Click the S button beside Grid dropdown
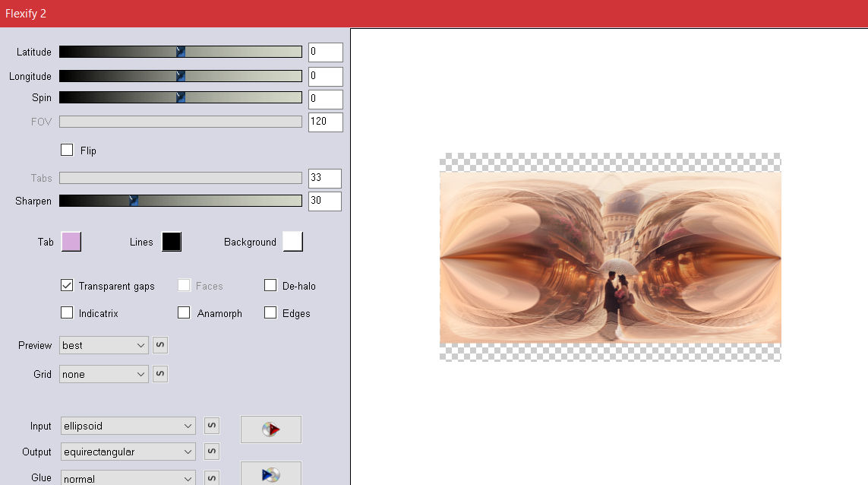 160,374
